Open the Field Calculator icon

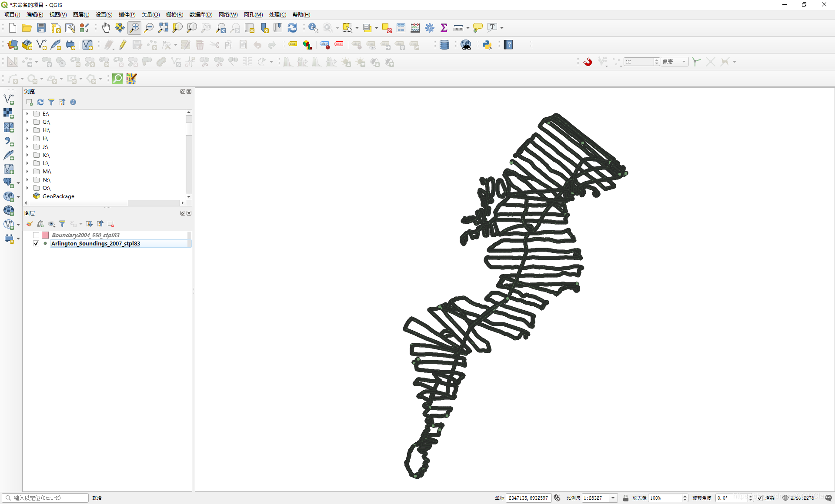[415, 28]
